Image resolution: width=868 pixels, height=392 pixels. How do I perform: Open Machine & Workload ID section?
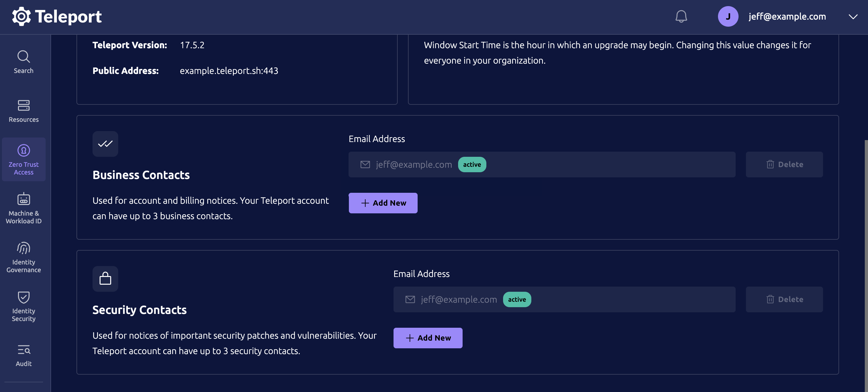click(23, 208)
